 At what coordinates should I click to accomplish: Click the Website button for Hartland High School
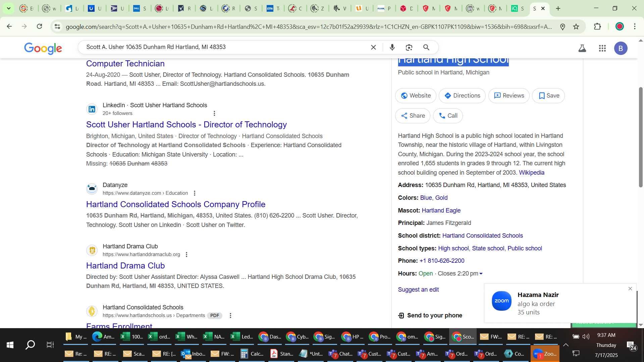click(416, 96)
